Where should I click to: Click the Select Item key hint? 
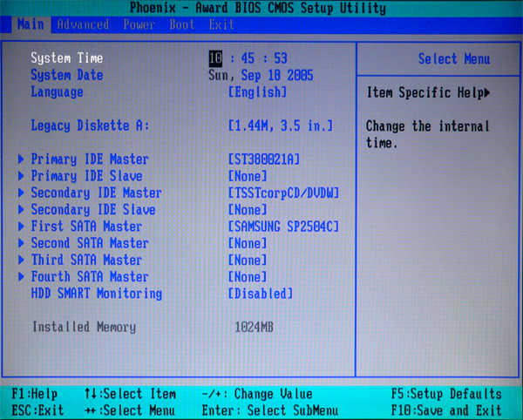coord(130,394)
